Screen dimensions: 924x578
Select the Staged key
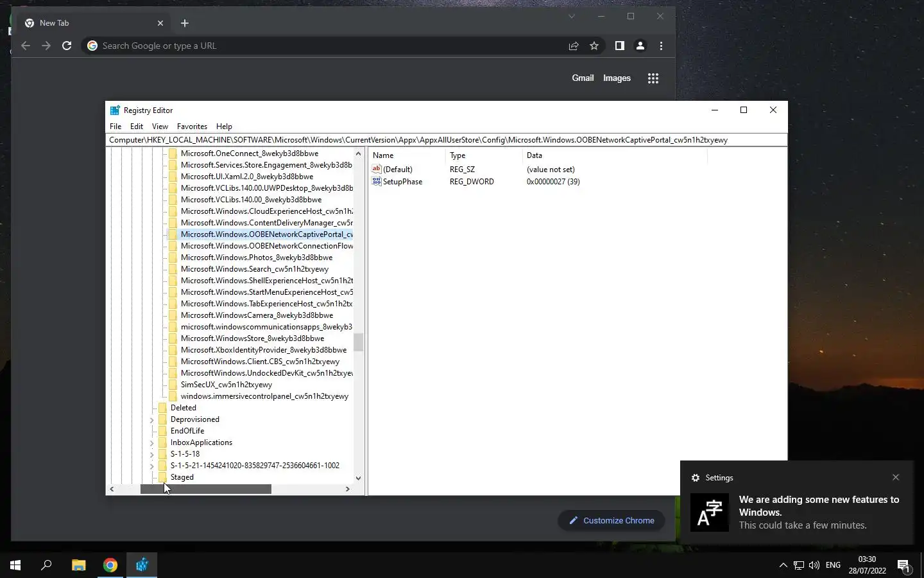(182, 477)
